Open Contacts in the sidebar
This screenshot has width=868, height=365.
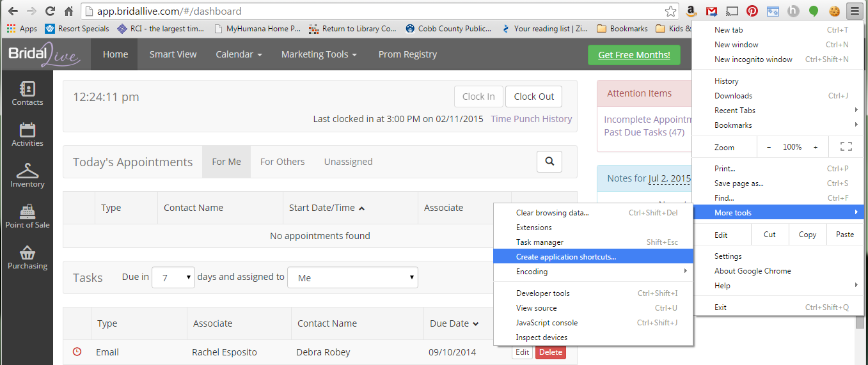[27, 94]
